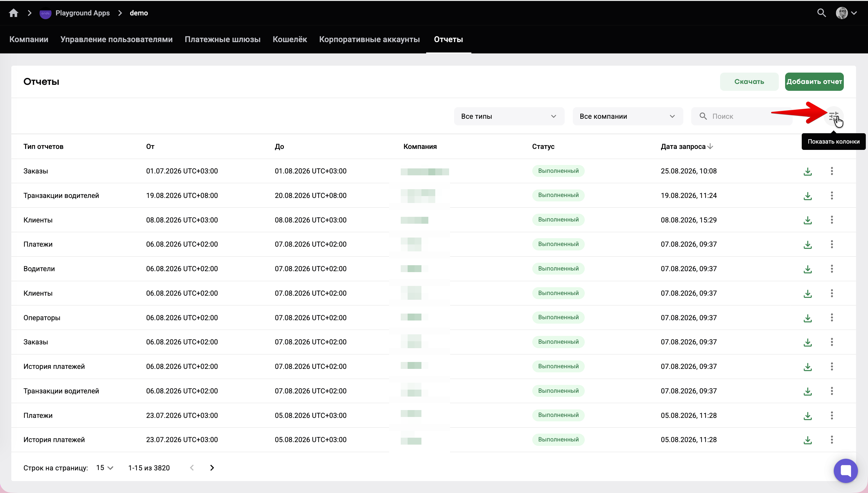The image size is (868, 493).
Task: Open the global search magnifier icon
Action: click(x=822, y=13)
